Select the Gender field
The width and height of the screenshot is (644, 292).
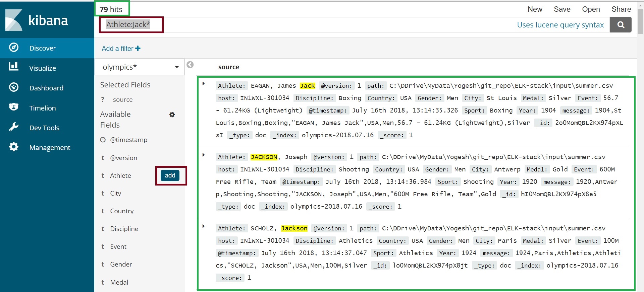[x=121, y=265]
